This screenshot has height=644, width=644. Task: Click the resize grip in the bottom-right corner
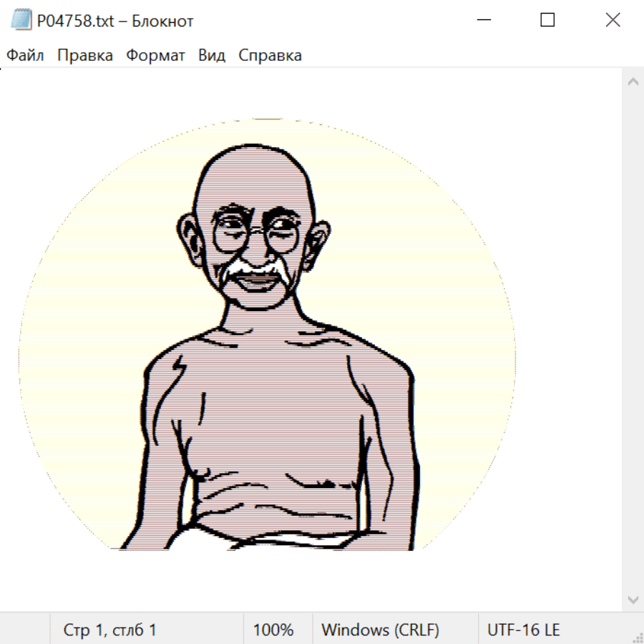pos(637,637)
